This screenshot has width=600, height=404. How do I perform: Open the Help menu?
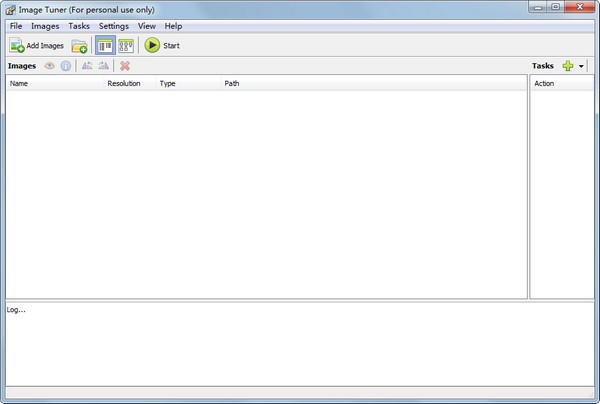pos(173,26)
